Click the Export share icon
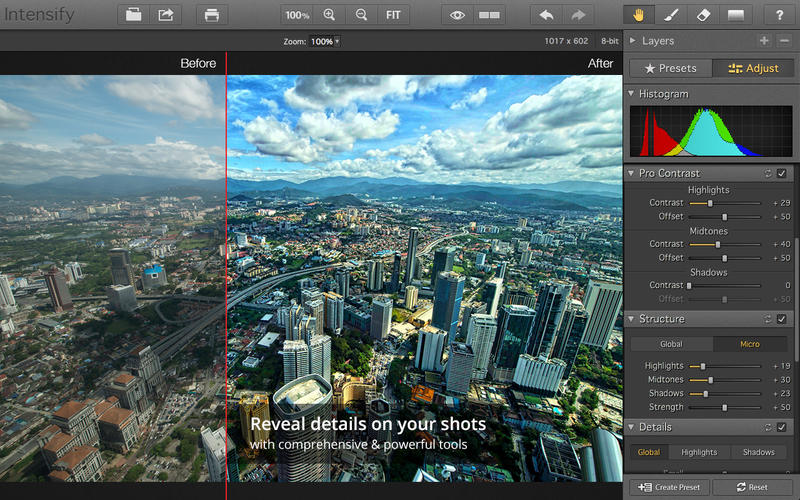 pos(166,15)
